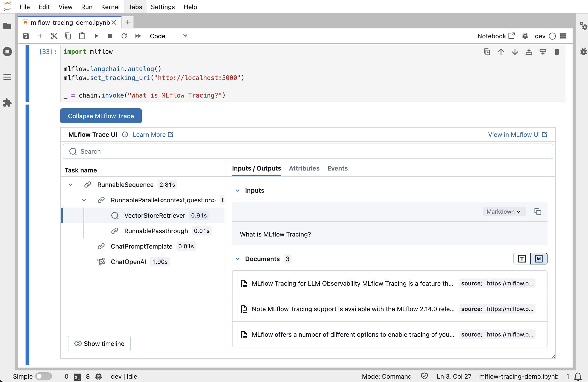Click the View in MLflow UI button
Screen dimensions: 588x382
[x=517, y=134]
